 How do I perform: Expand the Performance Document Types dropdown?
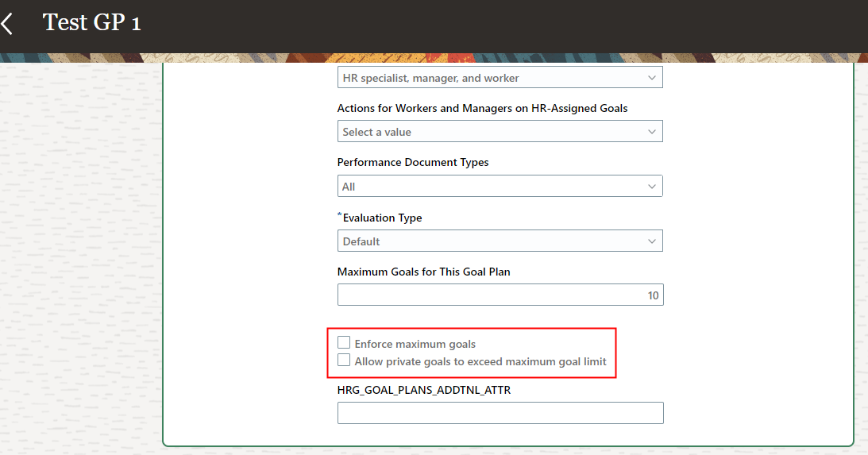[500, 187]
